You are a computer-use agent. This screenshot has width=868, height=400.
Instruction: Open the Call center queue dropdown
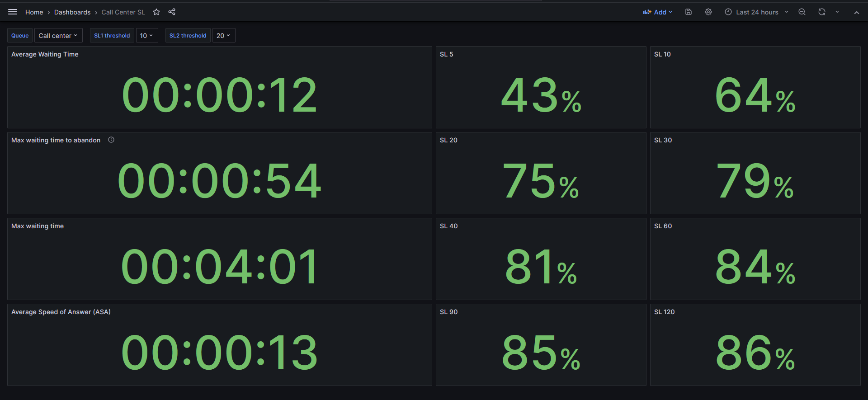58,35
